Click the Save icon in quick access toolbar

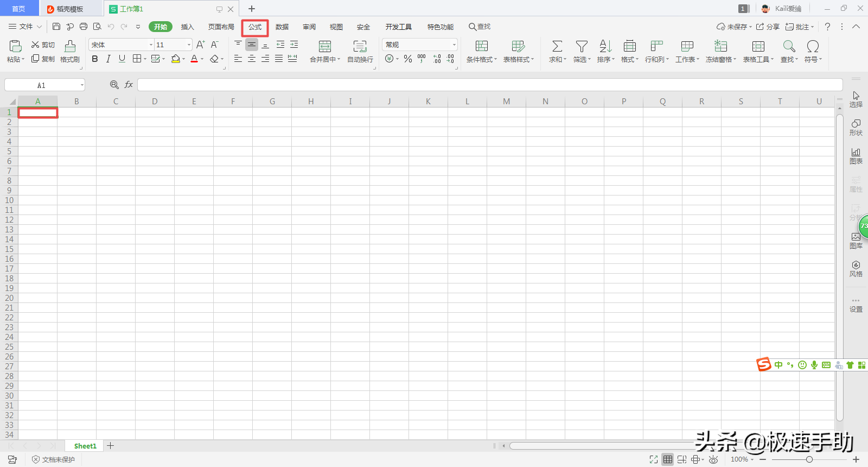tap(56, 26)
